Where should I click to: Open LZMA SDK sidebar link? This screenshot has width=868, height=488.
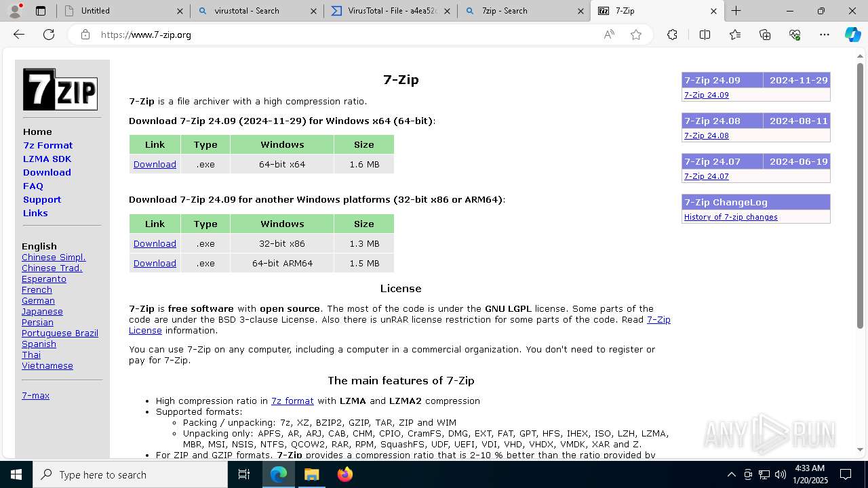click(47, 159)
